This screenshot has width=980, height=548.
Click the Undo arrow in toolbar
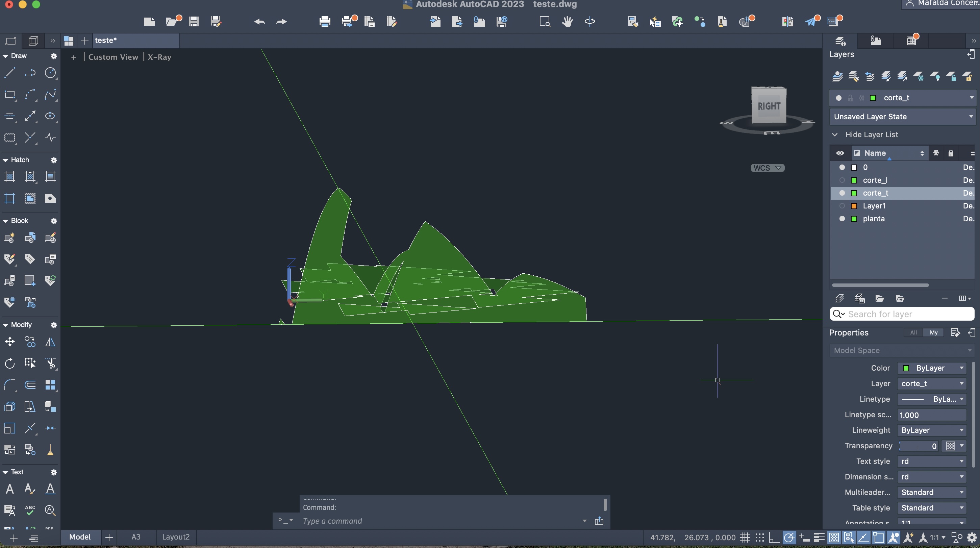(x=259, y=22)
